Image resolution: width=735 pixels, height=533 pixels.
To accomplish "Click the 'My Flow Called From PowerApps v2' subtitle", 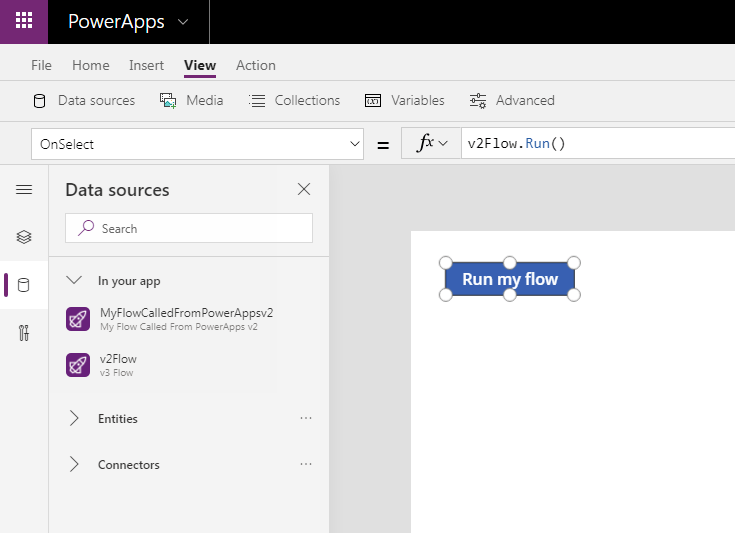I will [179, 327].
